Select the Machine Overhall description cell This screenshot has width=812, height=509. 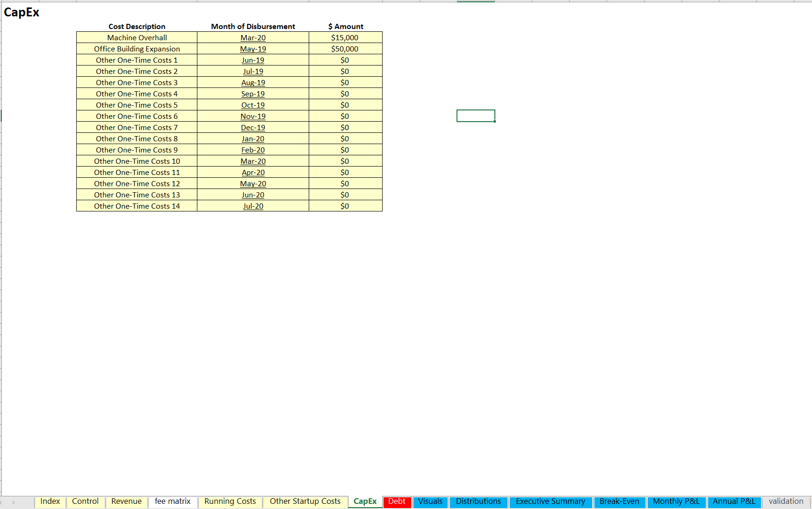pyautogui.click(x=137, y=37)
